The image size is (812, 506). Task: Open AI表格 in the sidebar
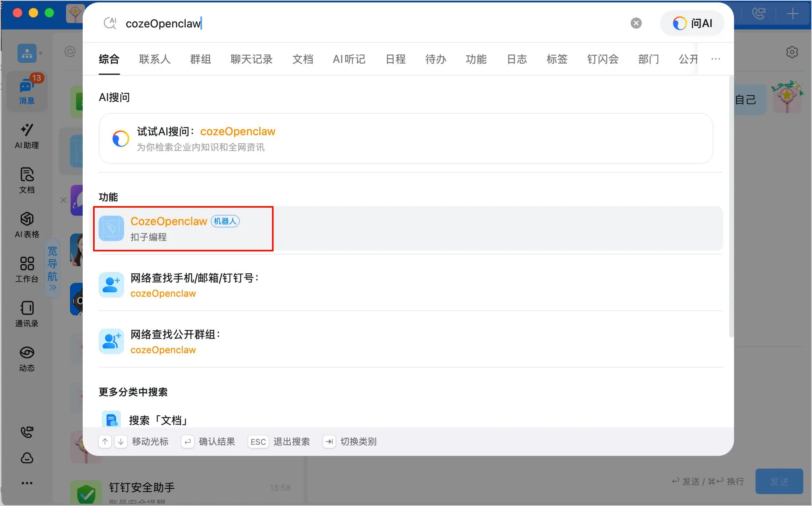point(27,225)
